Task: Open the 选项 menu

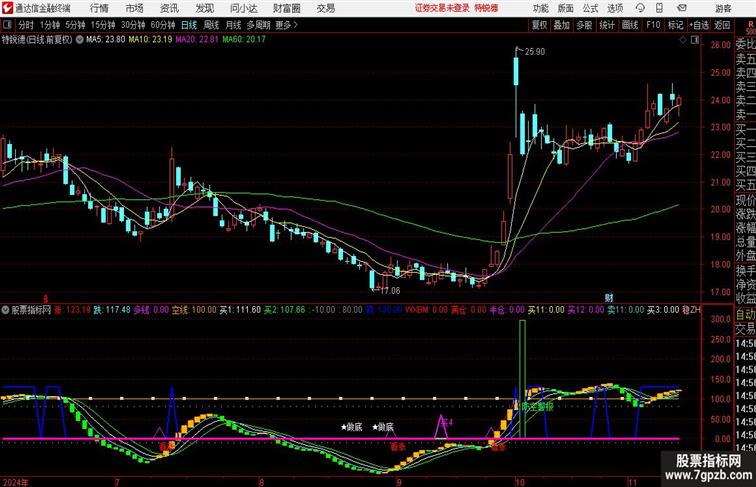Action: (615, 8)
